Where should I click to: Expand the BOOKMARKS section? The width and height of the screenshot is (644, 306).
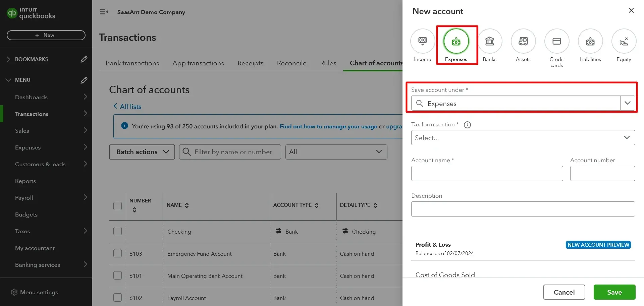click(x=8, y=59)
